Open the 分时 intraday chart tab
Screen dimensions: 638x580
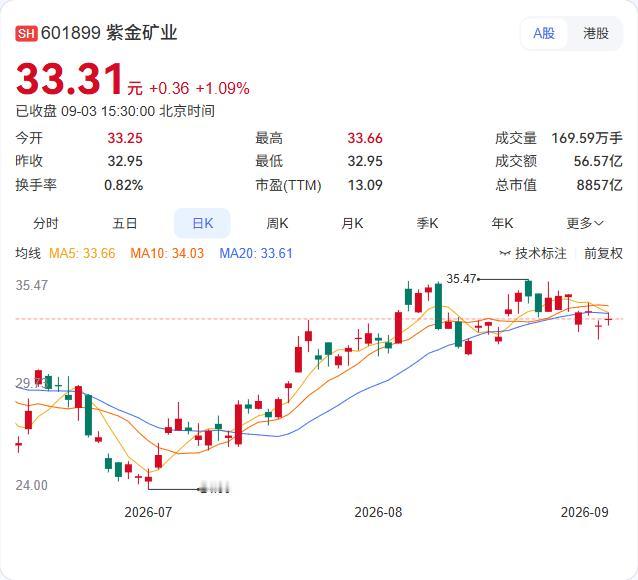(x=46, y=223)
